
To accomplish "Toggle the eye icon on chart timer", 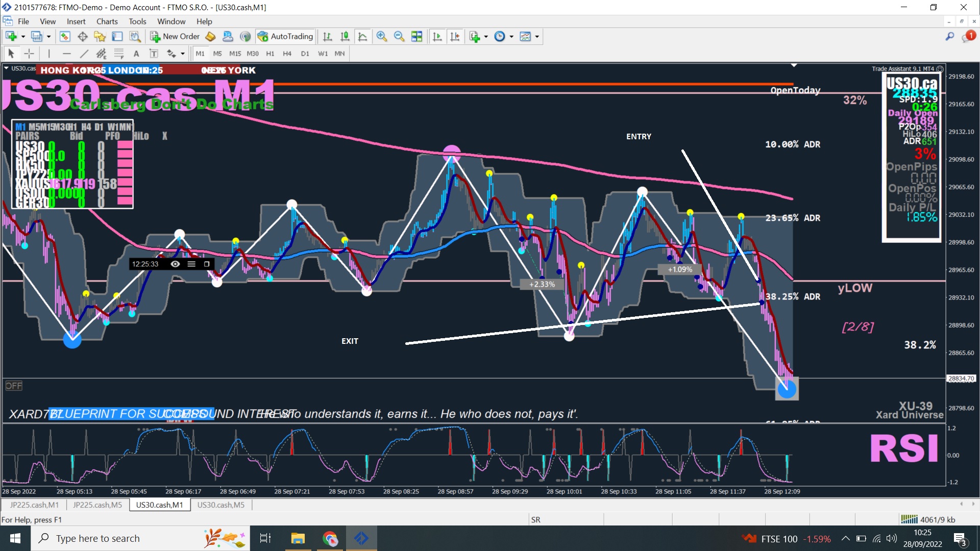I will point(175,264).
